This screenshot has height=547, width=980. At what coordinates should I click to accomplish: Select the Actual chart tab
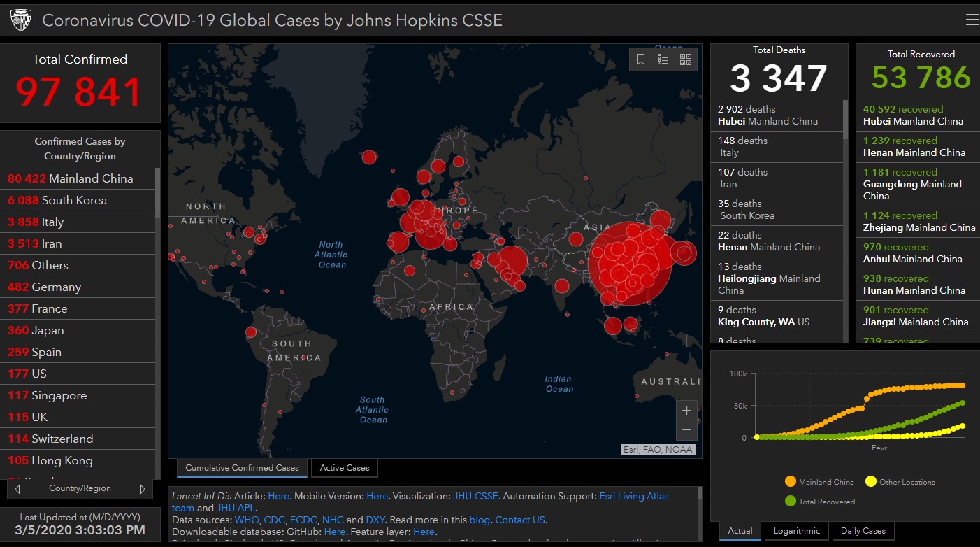click(x=740, y=531)
